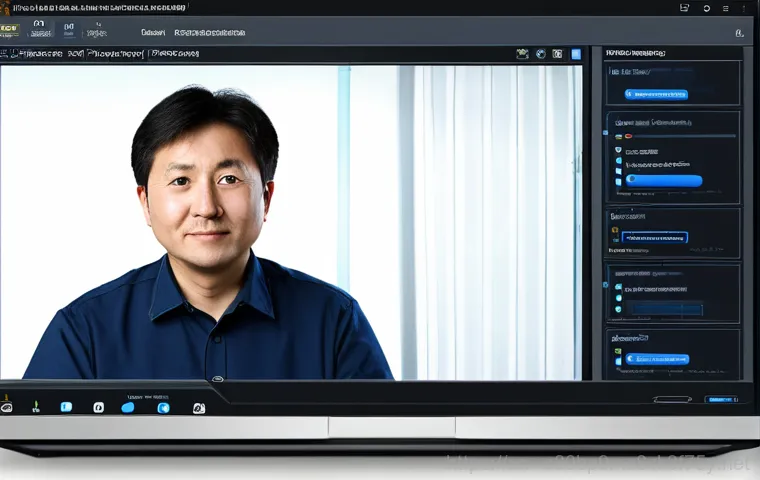This screenshot has height=480, width=760.
Task: Toggle the first checkbox in the fourth side panel
Action: pyautogui.click(x=618, y=286)
